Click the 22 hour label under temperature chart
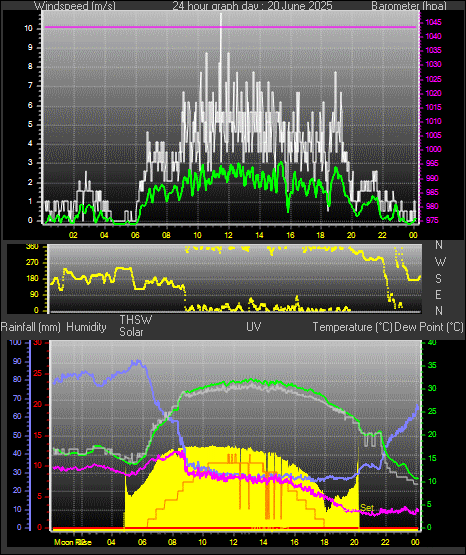The height and width of the screenshot is (555, 466). tap(385, 542)
